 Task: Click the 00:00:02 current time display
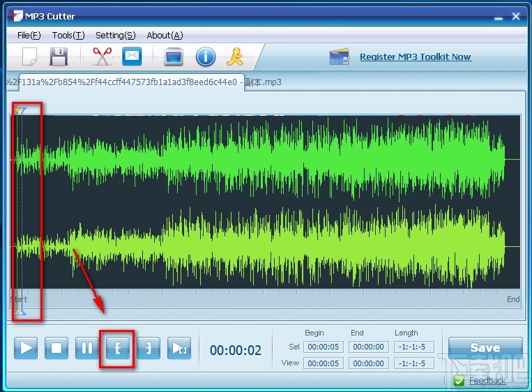coord(236,350)
